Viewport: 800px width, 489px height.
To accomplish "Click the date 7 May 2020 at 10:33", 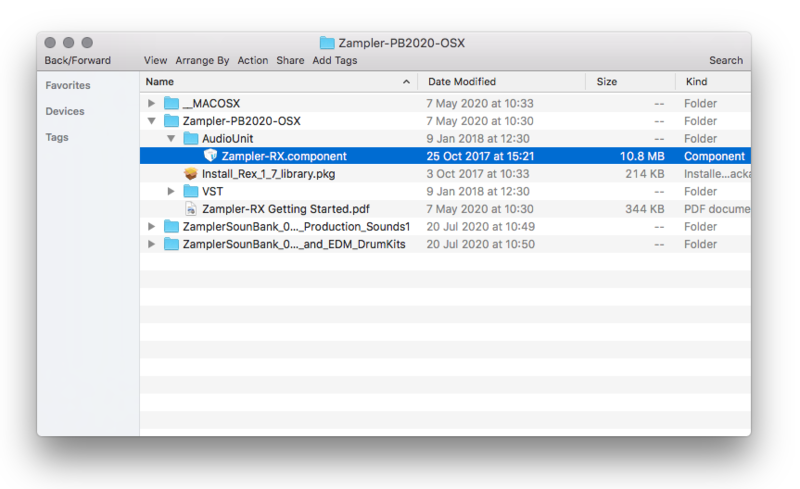I will coord(480,103).
